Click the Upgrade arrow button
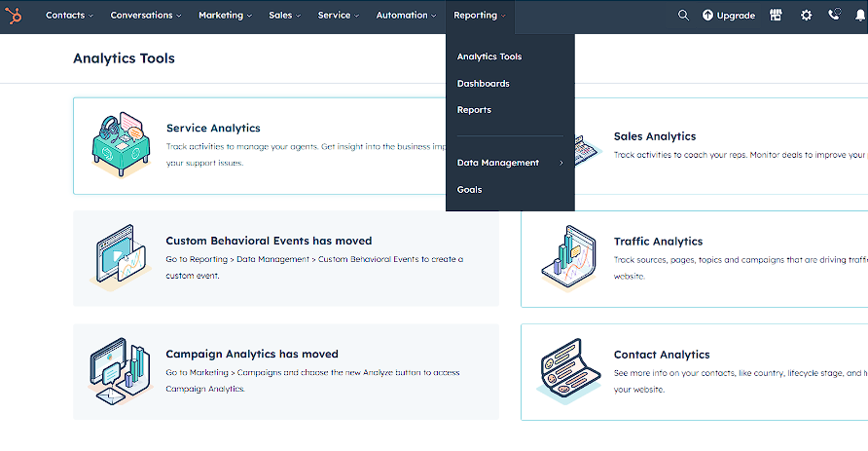This screenshot has height=451, width=868. 729,16
